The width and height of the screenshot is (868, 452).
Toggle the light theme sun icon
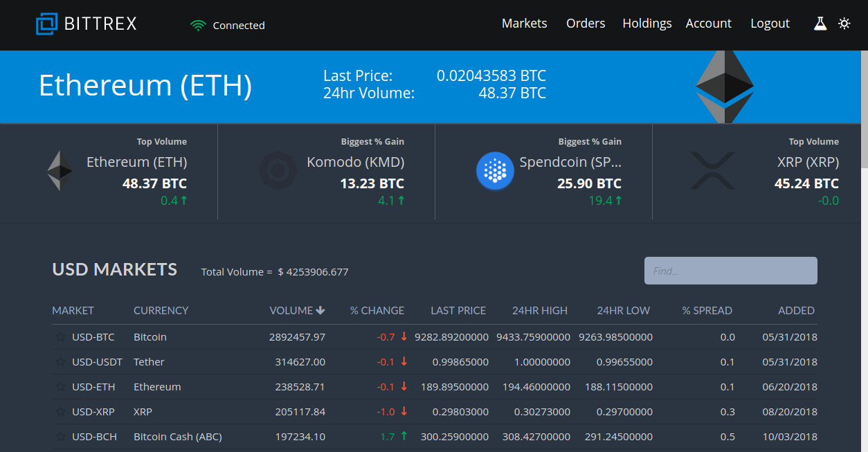coord(844,24)
